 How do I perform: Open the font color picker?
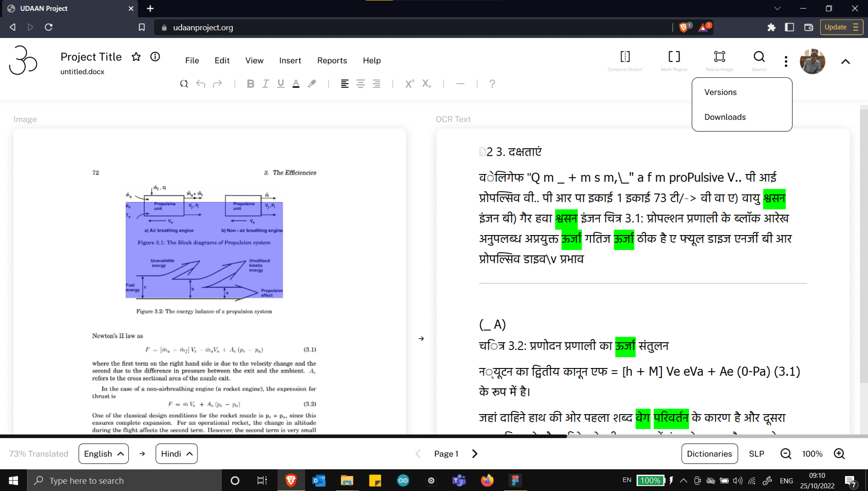296,84
